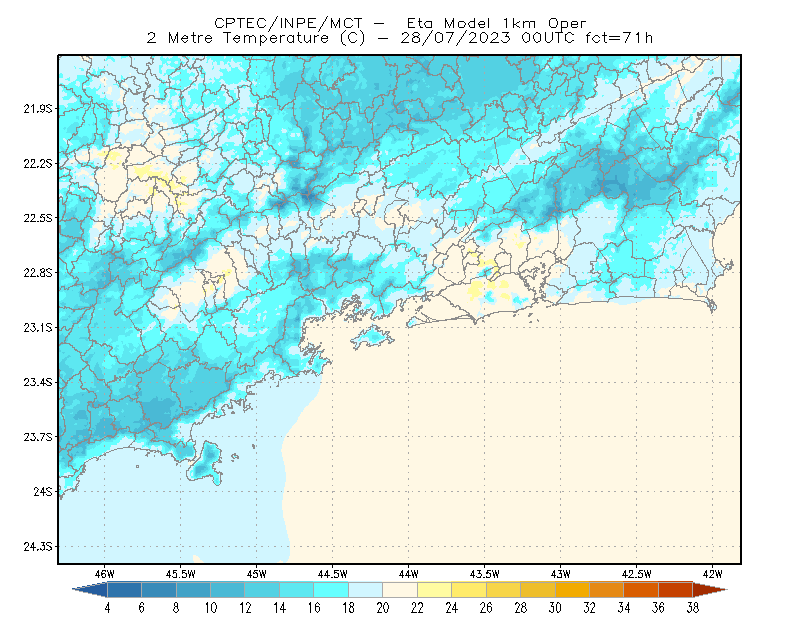Click the "45W" longitude label

257,574
